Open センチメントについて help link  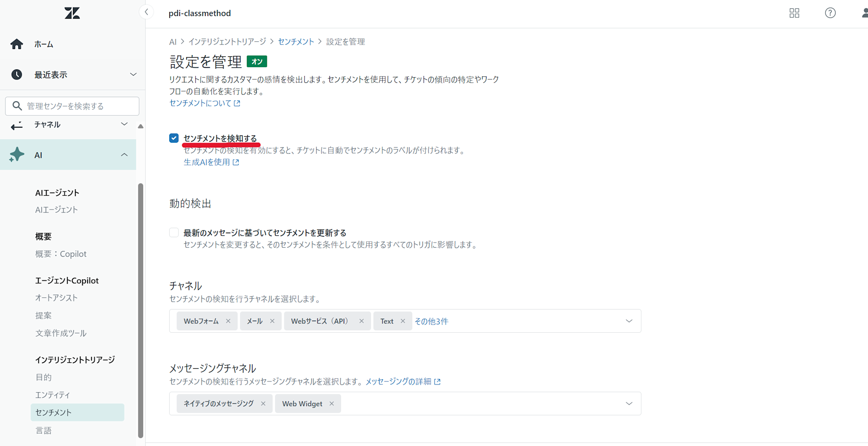tap(205, 103)
